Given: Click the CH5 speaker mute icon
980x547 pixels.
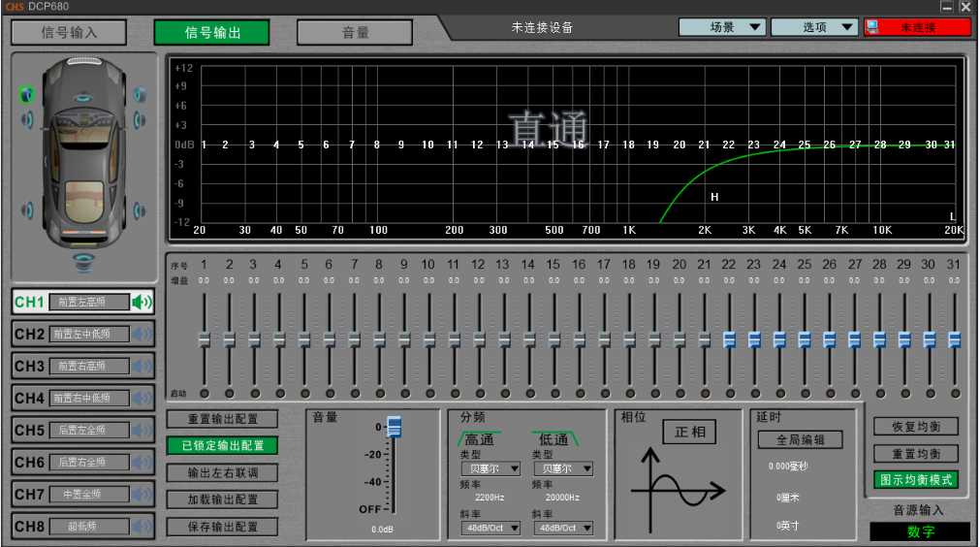Looking at the screenshot, I should coord(142,430).
